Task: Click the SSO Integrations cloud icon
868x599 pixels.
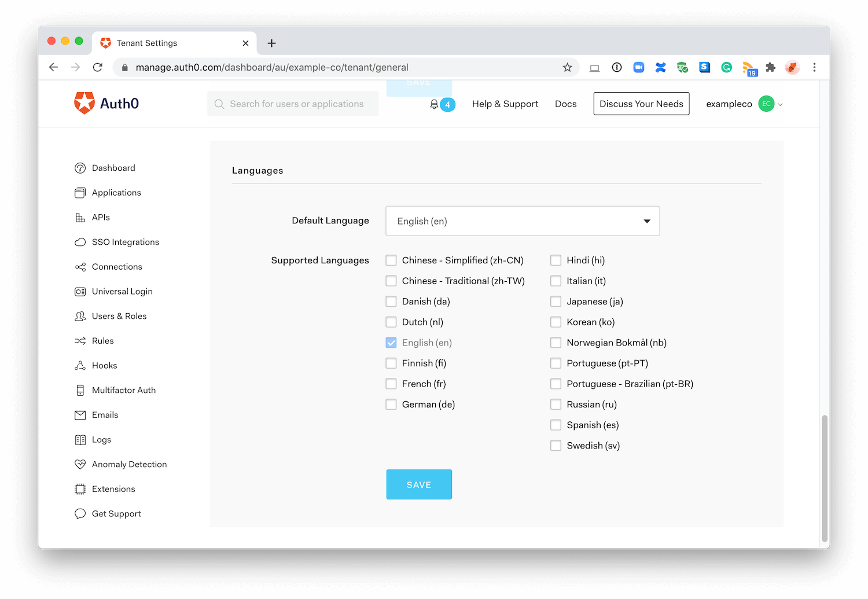Action: (80, 242)
